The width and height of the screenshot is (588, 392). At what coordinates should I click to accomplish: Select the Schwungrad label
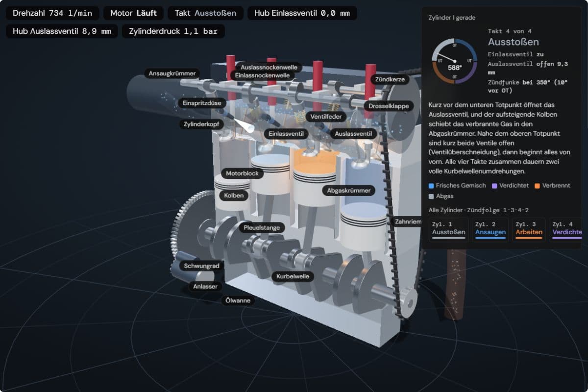[x=201, y=266]
